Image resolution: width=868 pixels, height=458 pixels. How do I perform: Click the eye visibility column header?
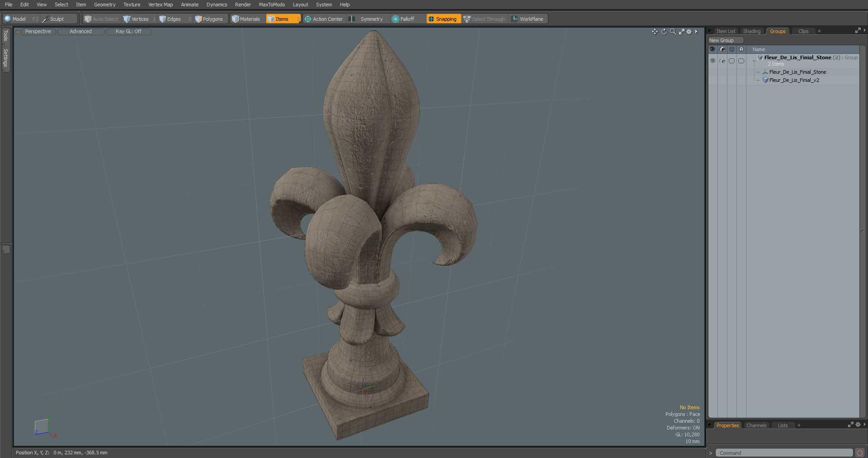coord(712,49)
